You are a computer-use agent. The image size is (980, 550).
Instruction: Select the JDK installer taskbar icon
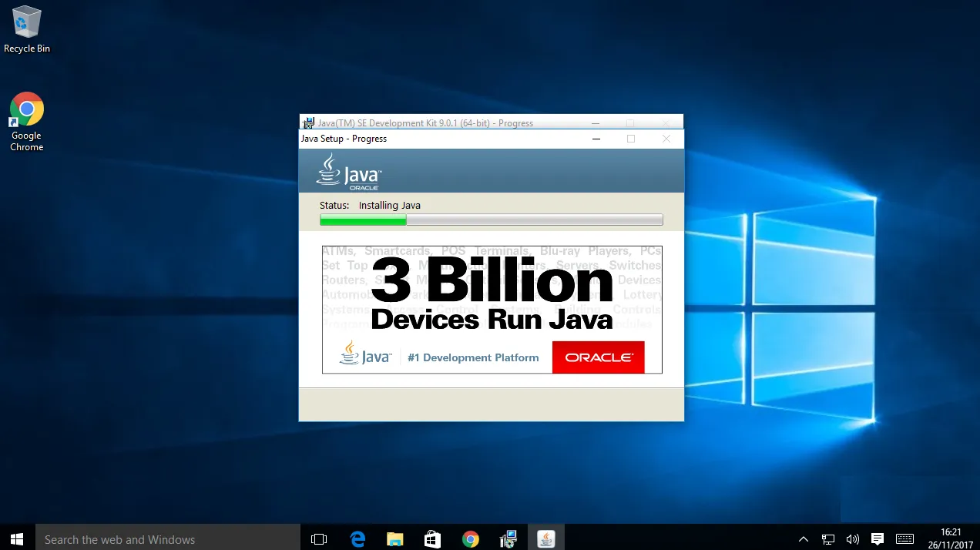[x=508, y=539]
